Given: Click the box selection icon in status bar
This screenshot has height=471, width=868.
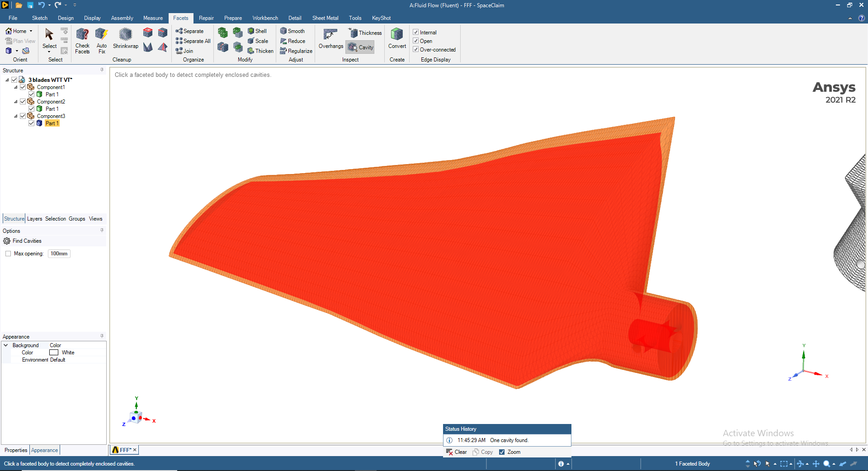Looking at the screenshot, I should 784,464.
